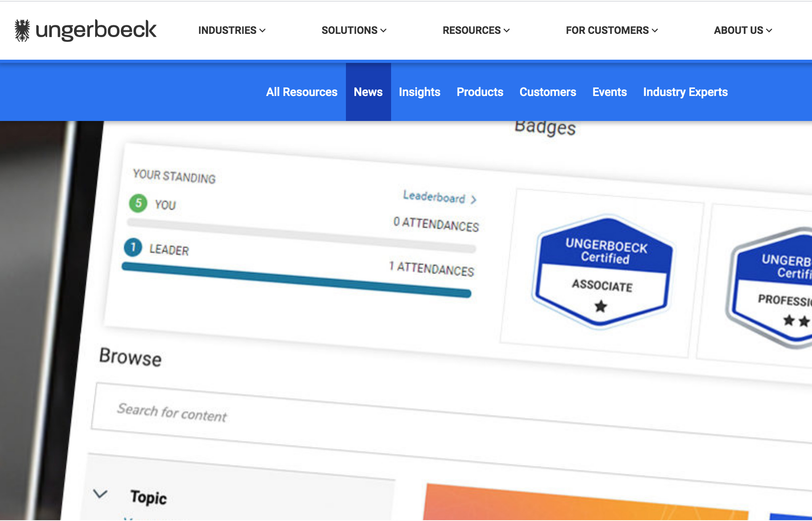Image resolution: width=812 pixels, height=521 pixels.
Task: Click the 0 ATTENDANCES text
Action: pos(436,223)
